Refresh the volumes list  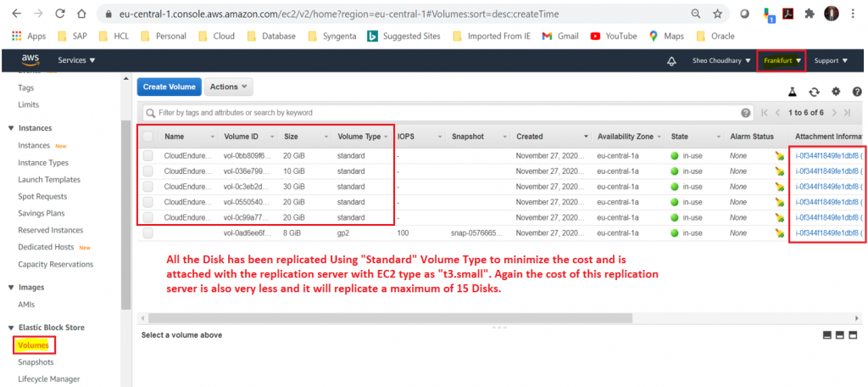pos(814,92)
